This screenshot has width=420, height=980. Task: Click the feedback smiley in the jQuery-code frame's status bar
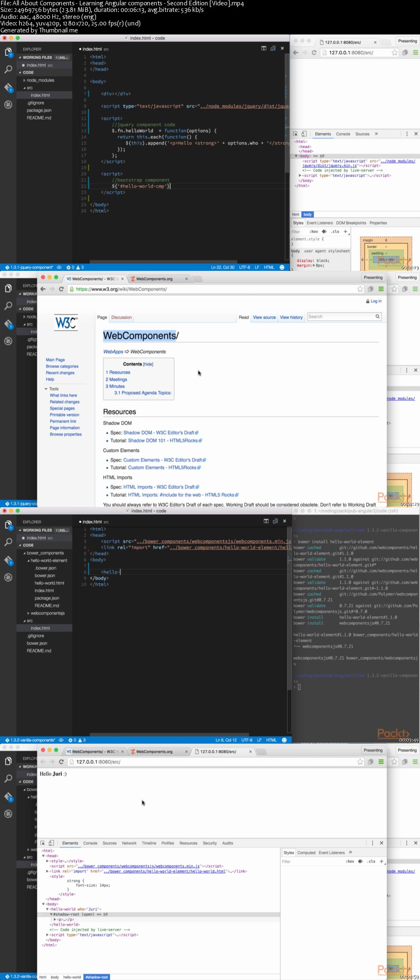click(282, 267)
